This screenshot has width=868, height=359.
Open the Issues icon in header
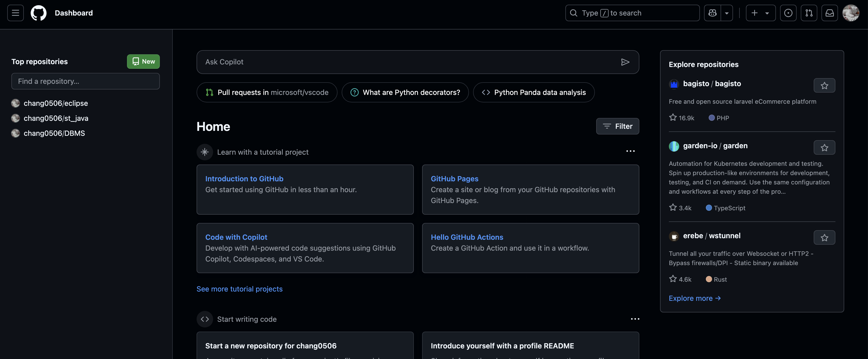point(788,13)
